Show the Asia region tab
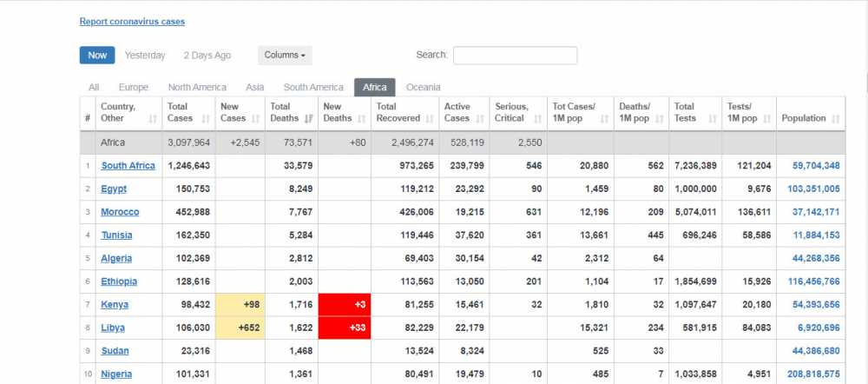The width and height of the screenshot is (868, 384). (254, 88)
